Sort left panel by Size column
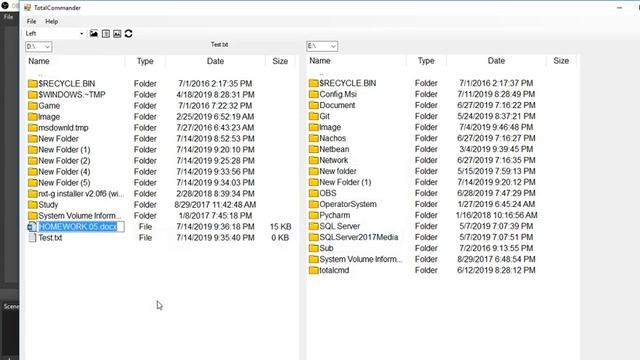 [280, 61]
